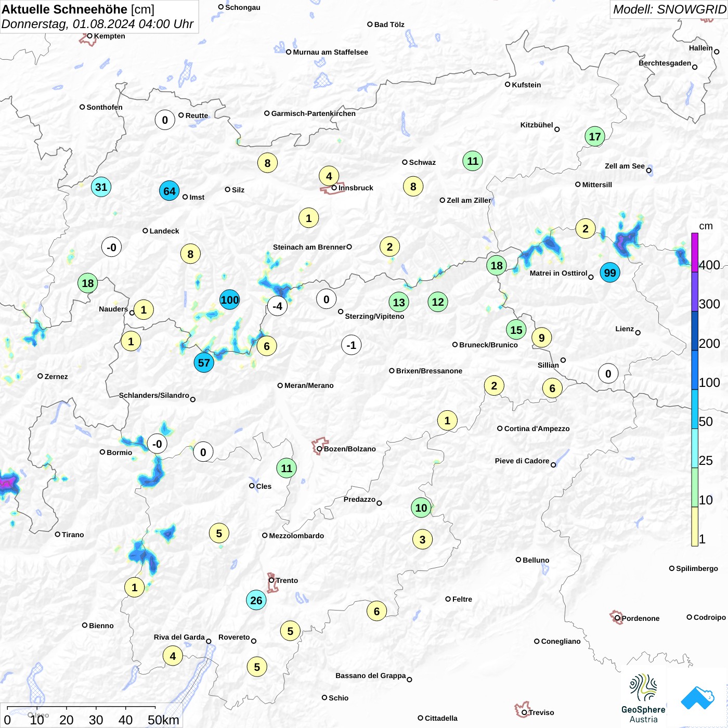This screenshot has height=728, width=728.
Task: Pick the green 10–25 legend swatch
Action: (695, 487)
